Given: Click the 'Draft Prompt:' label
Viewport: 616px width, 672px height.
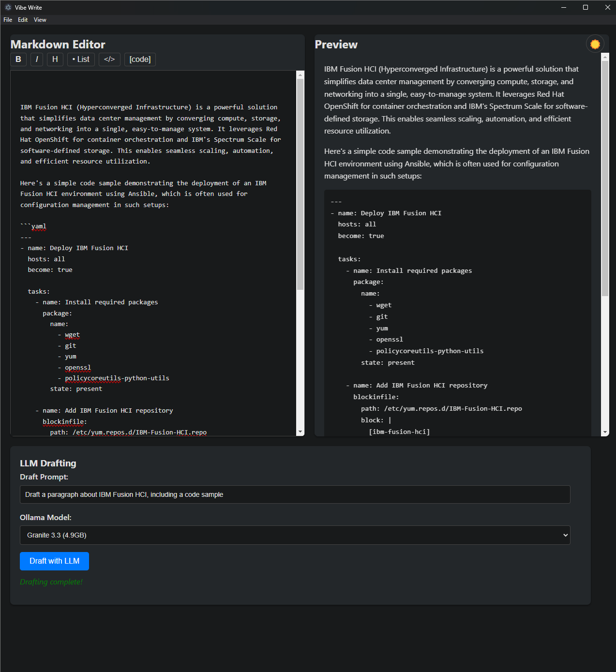Looking at the screenshot, I should 44,477.
